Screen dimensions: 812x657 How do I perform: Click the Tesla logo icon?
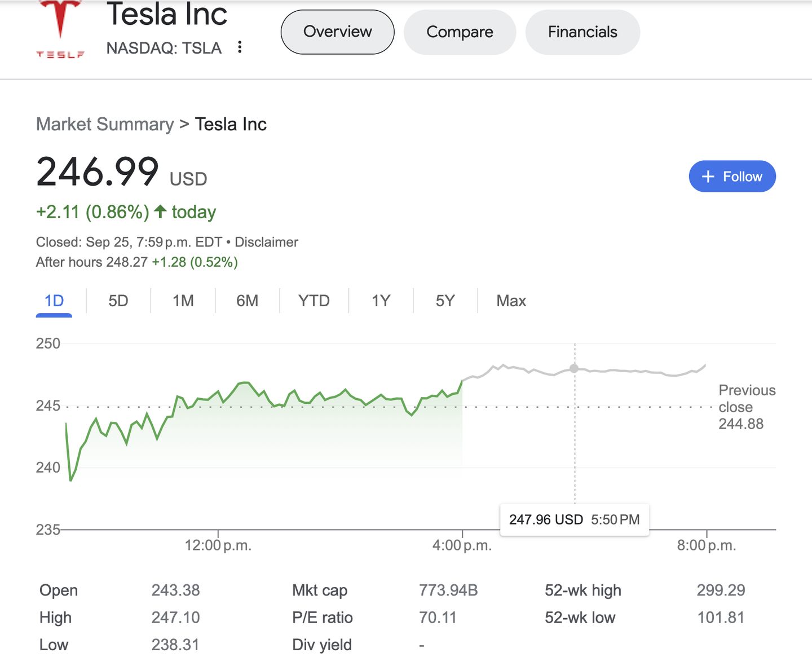pos(60,29)
